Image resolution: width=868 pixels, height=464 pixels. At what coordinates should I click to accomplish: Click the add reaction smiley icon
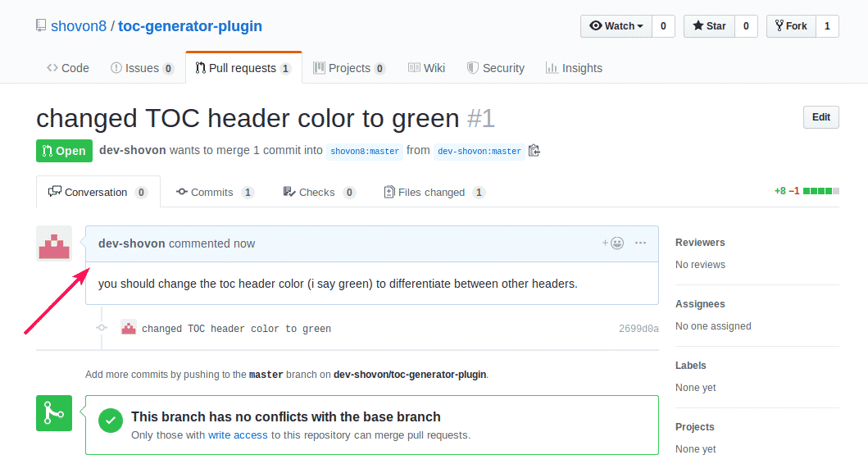point(613,243)
